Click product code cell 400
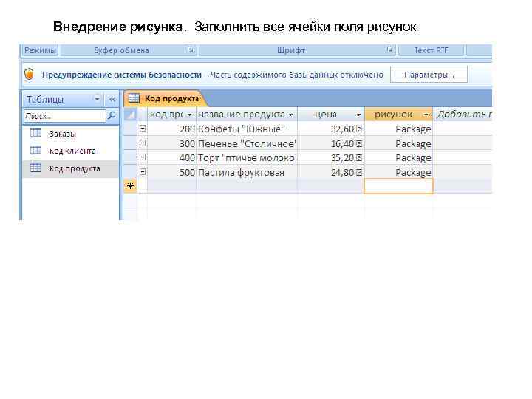The width and height of the screenshot is (532, 399). click(172, 158)
